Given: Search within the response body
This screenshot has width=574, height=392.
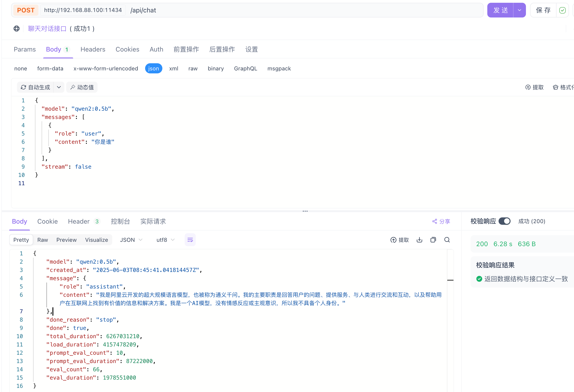Looking at the screenshot, I should pos(447,240).
